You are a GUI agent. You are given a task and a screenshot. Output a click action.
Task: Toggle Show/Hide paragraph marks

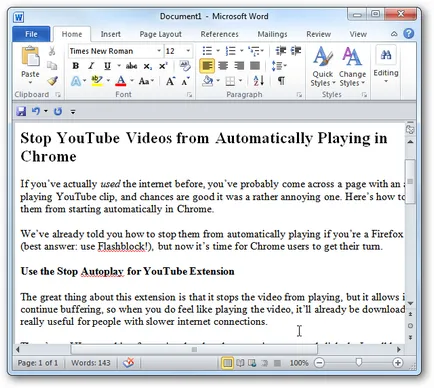[x=281, y=80]
